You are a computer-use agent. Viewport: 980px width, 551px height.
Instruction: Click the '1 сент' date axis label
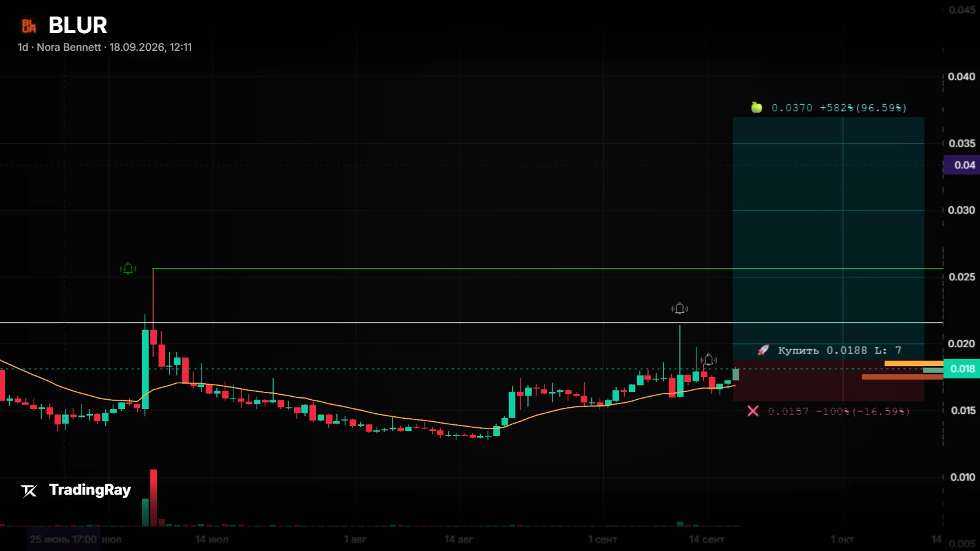pyautogui.click(x=603, y=539)
